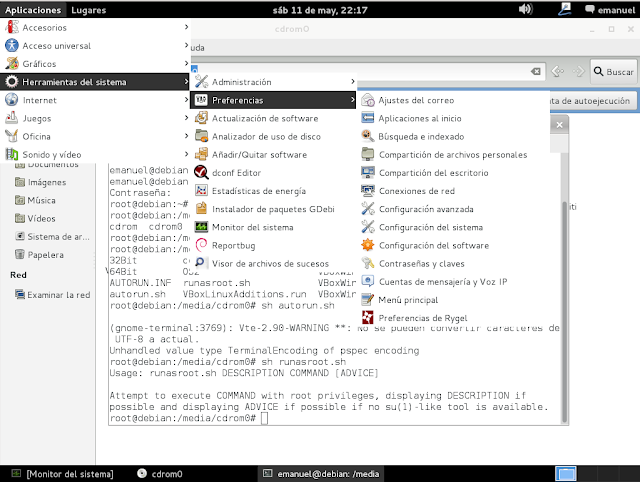Click the Reportbug swirl icon

[x=201, y=245]
